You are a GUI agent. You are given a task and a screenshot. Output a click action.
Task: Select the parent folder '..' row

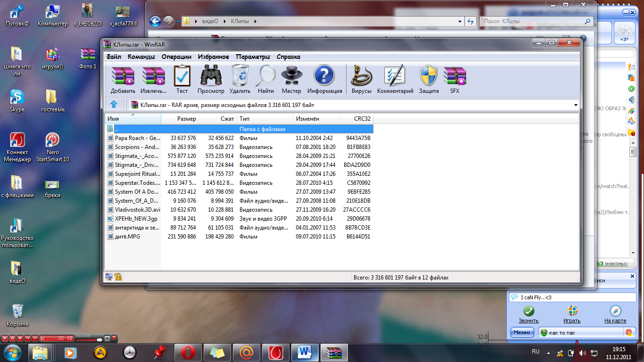point(239,129)
